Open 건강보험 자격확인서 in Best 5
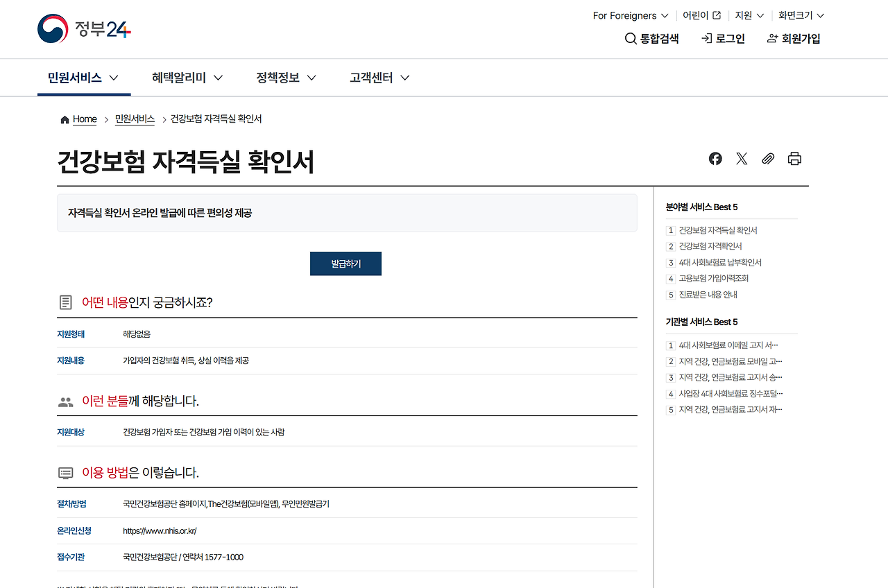Viewport: 888px width, 588px height. (x=710, y=246)
